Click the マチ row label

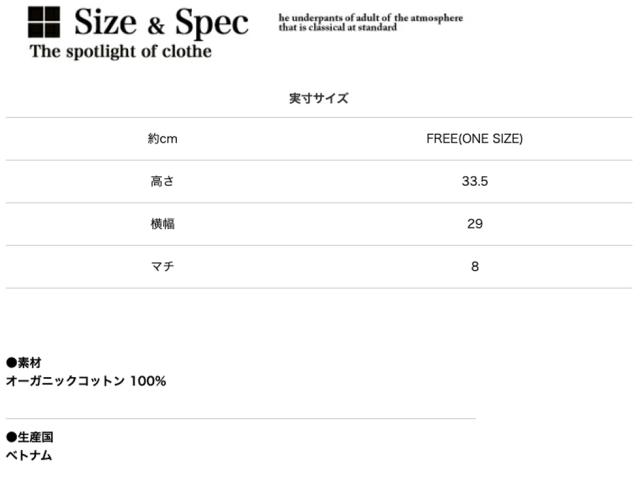[162, 267]
